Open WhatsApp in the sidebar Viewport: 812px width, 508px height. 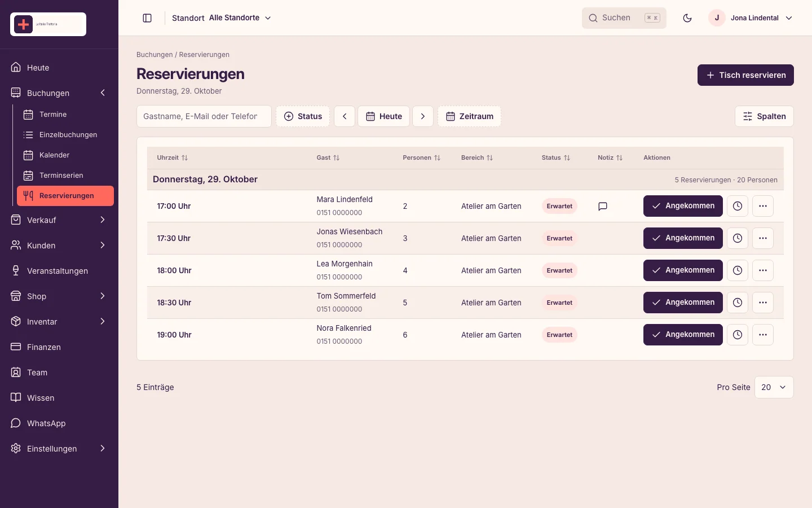[x=59, y=423]
